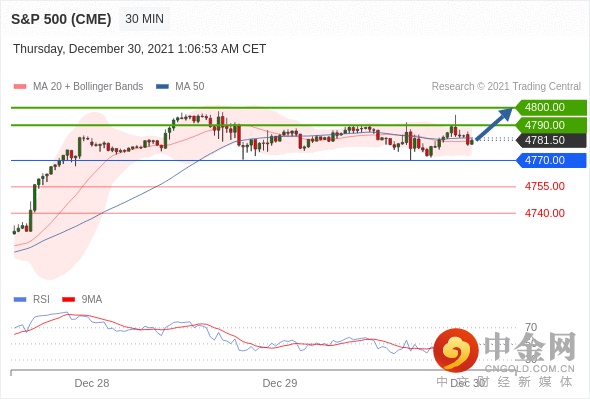
Task: Click the red CNGOLD logo icon
Action: [456, 350]
